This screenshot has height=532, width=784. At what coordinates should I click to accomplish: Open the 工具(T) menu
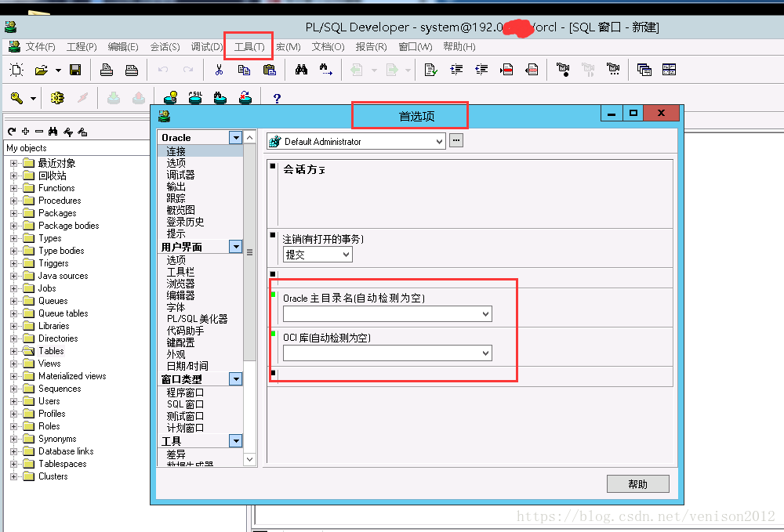pos(249,46)
